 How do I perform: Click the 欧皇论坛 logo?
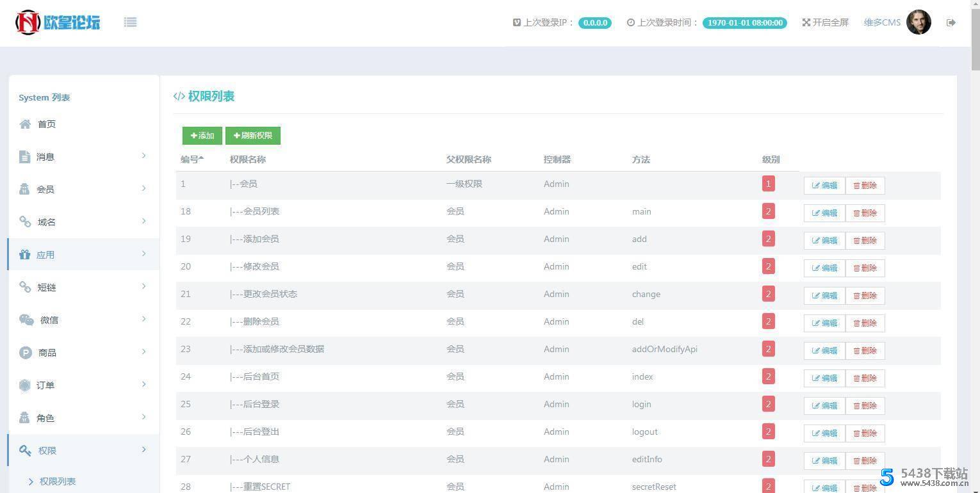coord(58,22)
